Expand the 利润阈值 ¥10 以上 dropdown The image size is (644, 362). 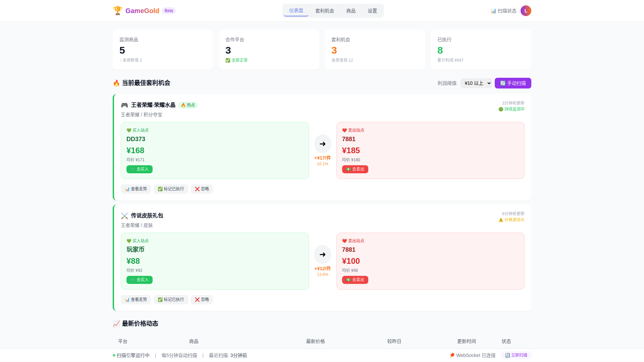pos(476,83)
